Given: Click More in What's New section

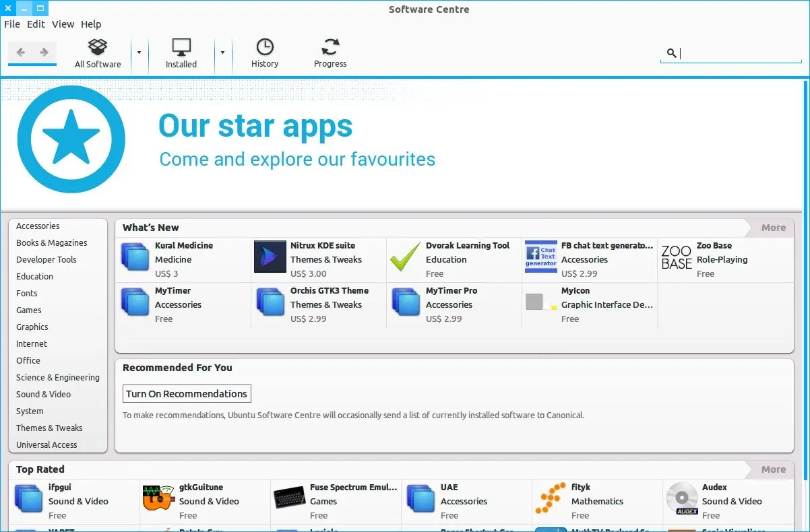Looking at the screenshot, I should [x=774, y=228].
